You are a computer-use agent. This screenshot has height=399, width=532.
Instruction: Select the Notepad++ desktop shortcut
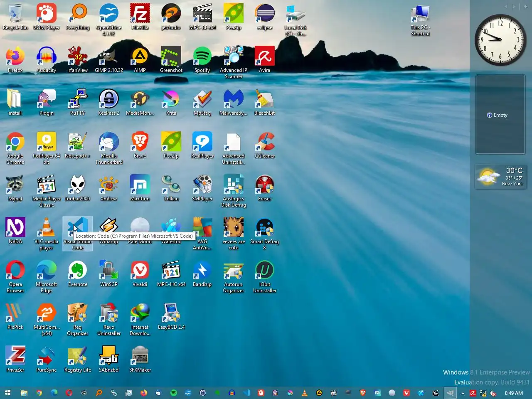pos(78,145)
